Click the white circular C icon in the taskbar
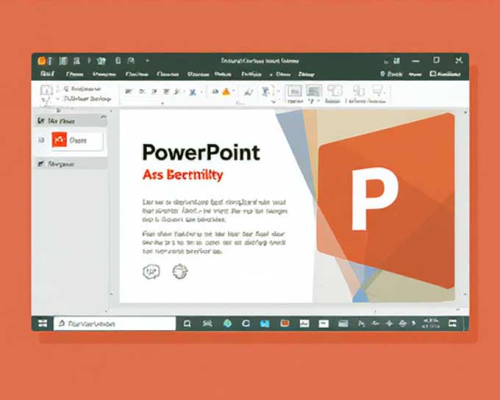 [246, 323]
